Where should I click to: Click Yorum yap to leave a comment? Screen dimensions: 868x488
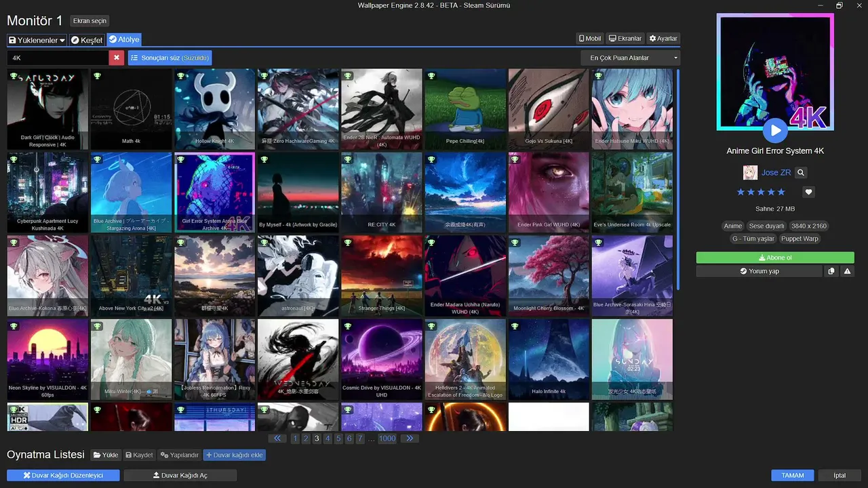(x=759, y=271)
